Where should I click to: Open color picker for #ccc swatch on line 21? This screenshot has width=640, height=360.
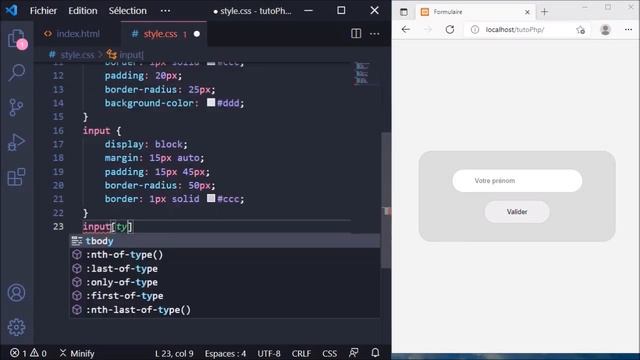click(211, 198)
